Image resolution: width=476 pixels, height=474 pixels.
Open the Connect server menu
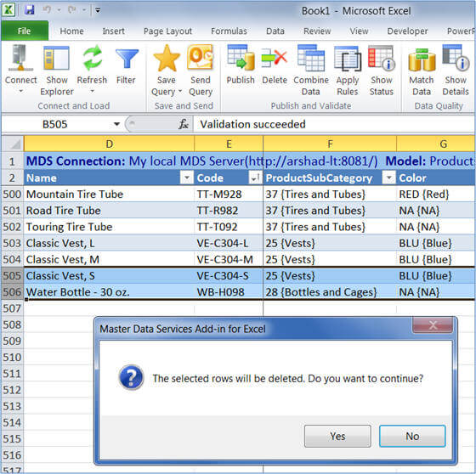click(20, 69)
